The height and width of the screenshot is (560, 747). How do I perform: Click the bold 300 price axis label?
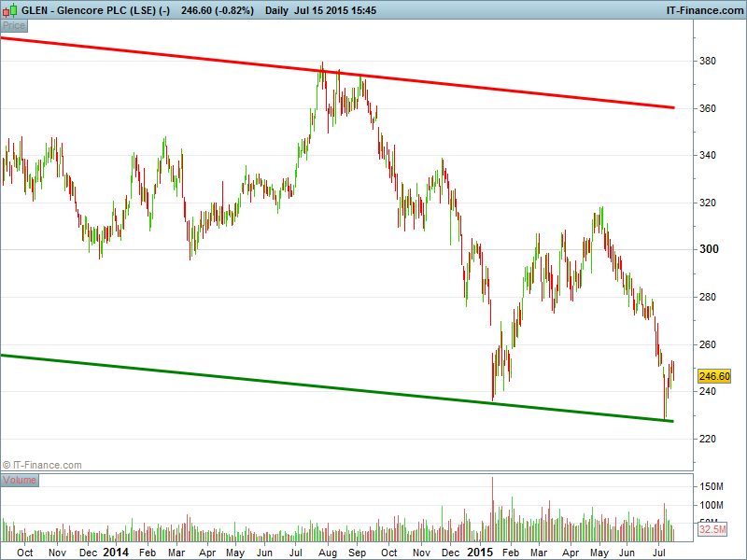click(x=709, y=249)
